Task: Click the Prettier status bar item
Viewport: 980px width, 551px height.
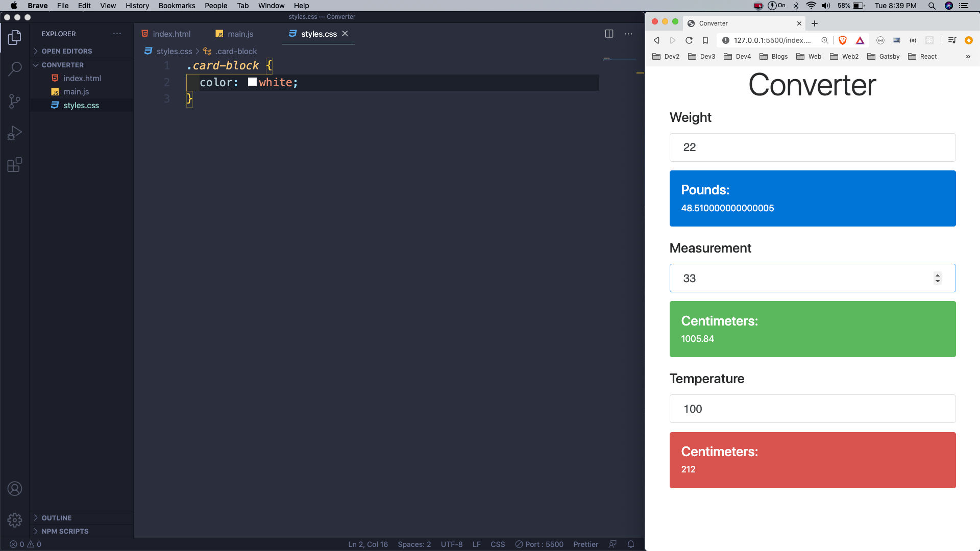Action: click(x=585, y=544)
